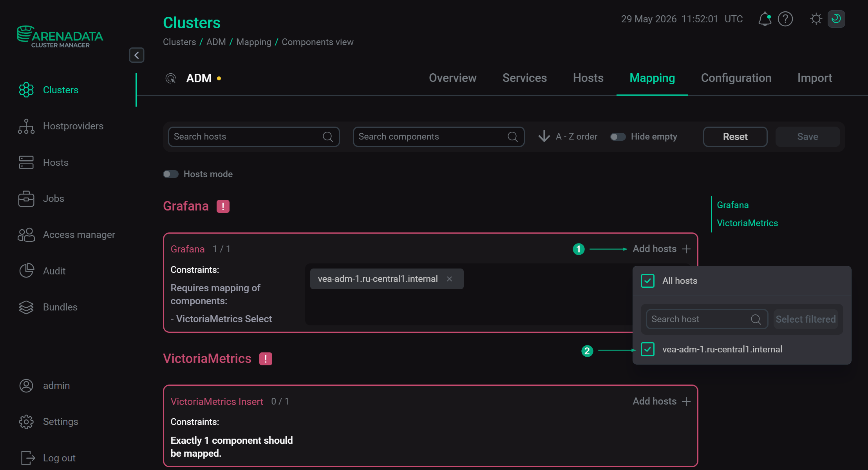This screenshot has height=470, width=868.
Task: Focus the Search host field in popup
Action: 707,319
